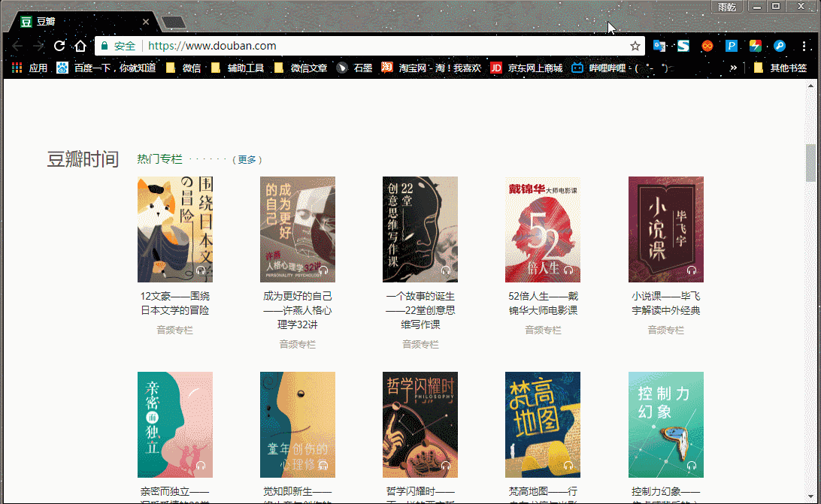
Task: Click the scrollbar up arrow
Action: pyautogui.click(x=810, y=86)
